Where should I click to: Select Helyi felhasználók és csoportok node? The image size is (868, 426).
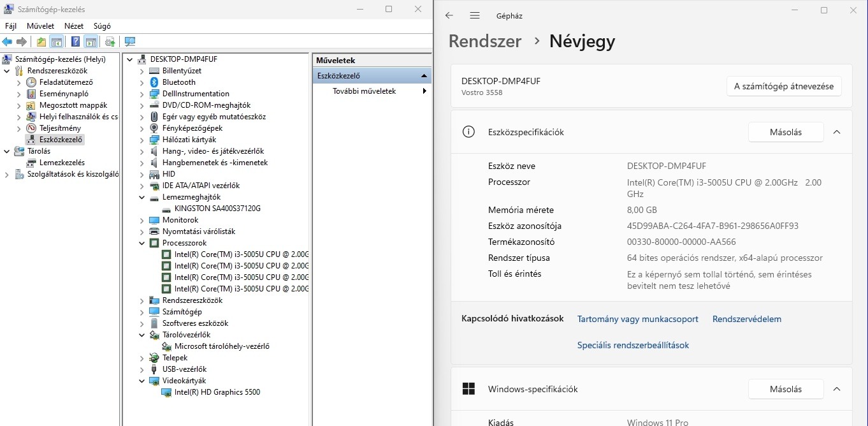click(78, 117)
